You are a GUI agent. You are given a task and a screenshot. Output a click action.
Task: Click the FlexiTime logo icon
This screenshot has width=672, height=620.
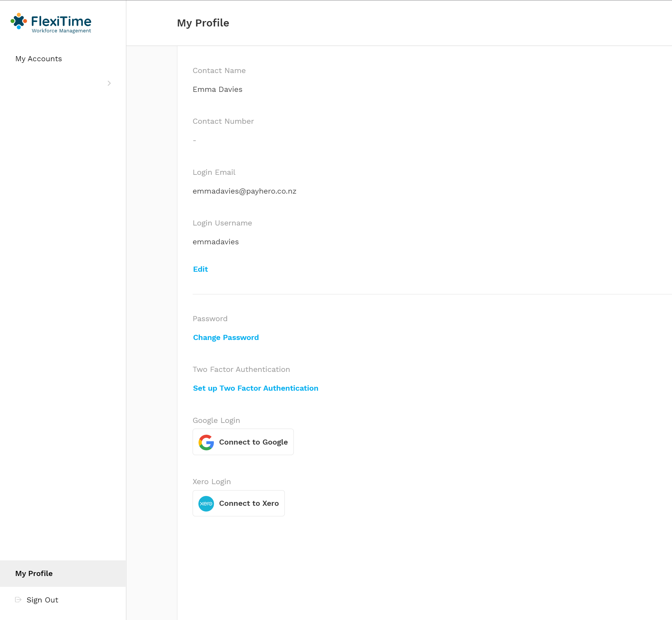[19, 21]
